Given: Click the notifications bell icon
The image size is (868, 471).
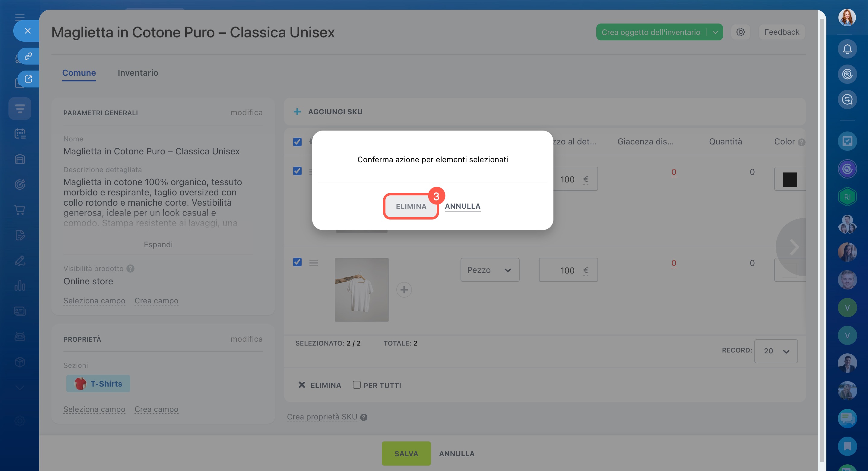Looking at the screenshot, I should pos(847,49).
